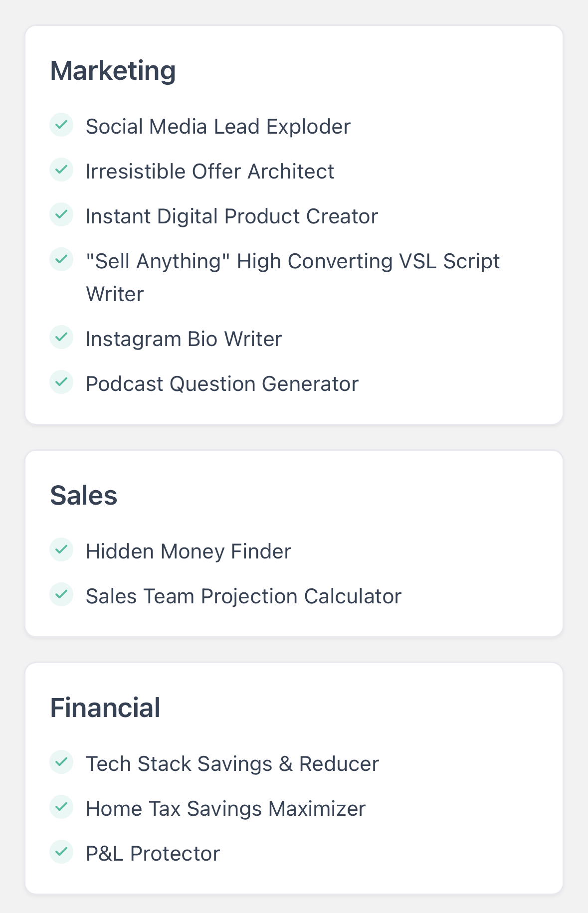
Task: Click checkmark beside Podcast Question Generator
Action: [61, 382]
